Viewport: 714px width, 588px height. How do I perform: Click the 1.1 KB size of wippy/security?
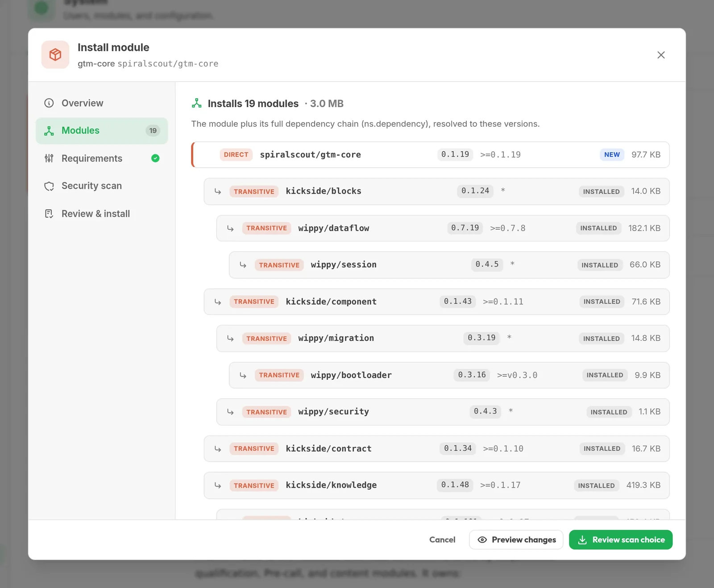(x=649, y=412)
